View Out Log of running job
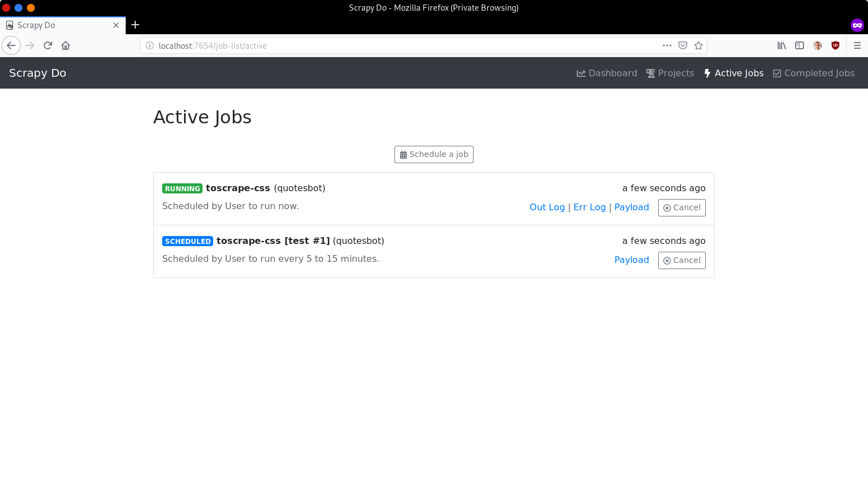868x499 pixels. click(547, 207)
